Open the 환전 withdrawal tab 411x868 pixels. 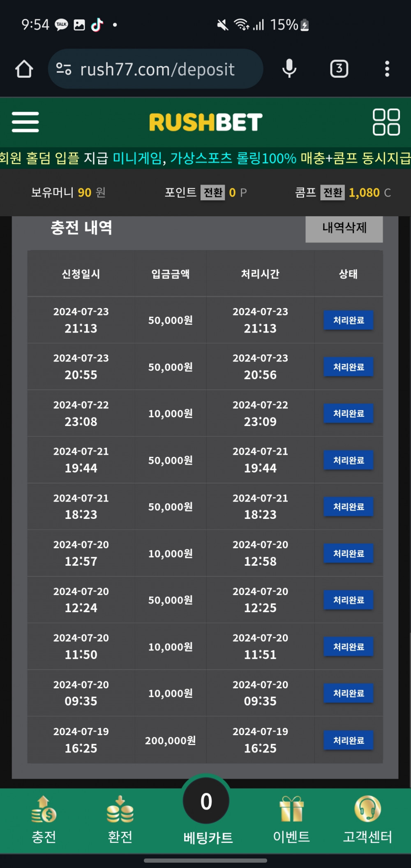[x=120, y=820]
